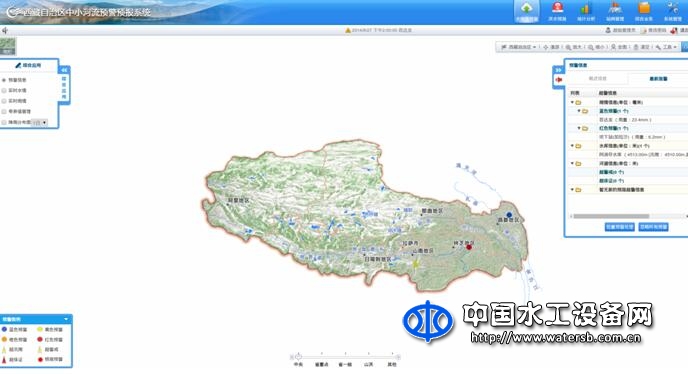This screenshot has width=688, height=374.
Task: Open the flood warning module with red siren icon
Action: [557, 11]
